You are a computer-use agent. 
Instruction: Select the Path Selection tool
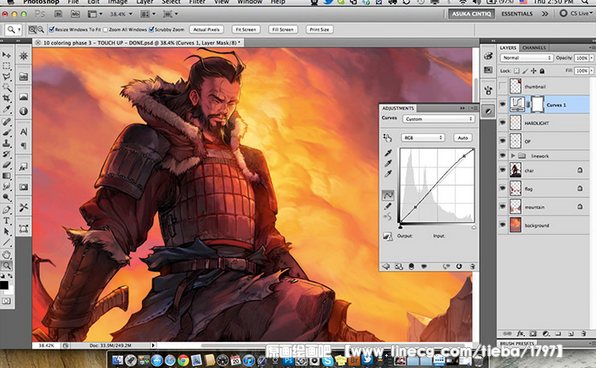(6, 231)
